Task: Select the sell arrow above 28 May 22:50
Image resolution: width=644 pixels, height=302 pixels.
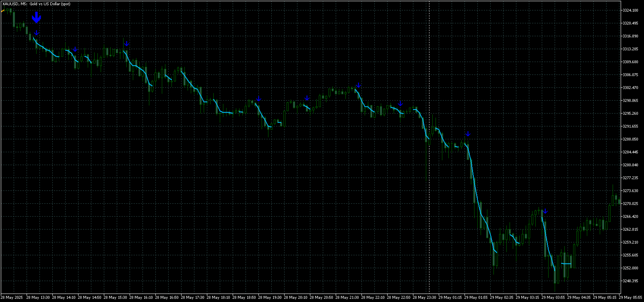Action: coord(400,103)
